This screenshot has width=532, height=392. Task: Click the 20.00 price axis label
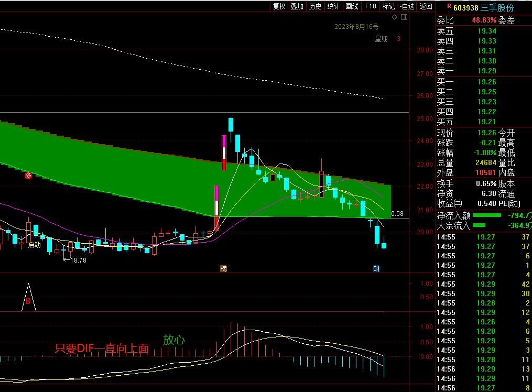[425, 232]
